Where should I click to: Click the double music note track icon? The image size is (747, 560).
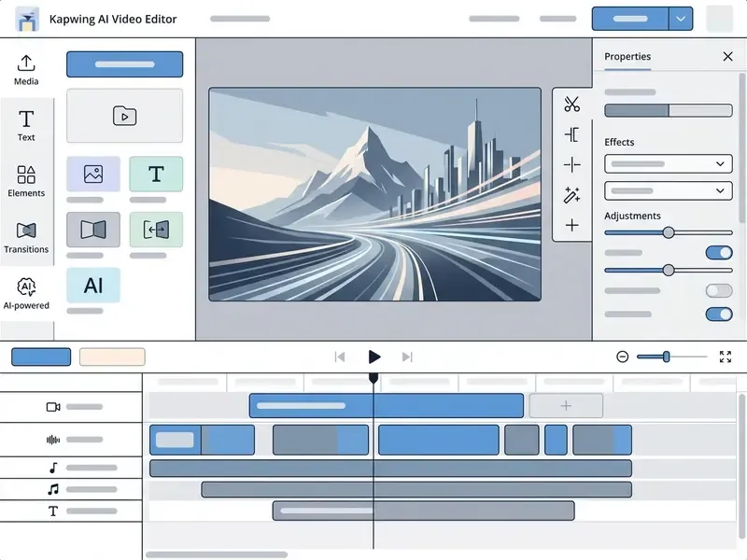[x=53, y=489]
